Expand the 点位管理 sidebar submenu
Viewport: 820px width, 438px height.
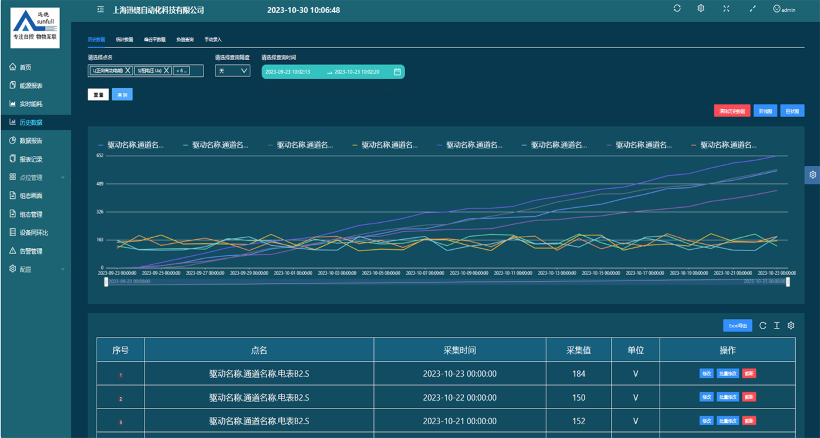(35, 177)
